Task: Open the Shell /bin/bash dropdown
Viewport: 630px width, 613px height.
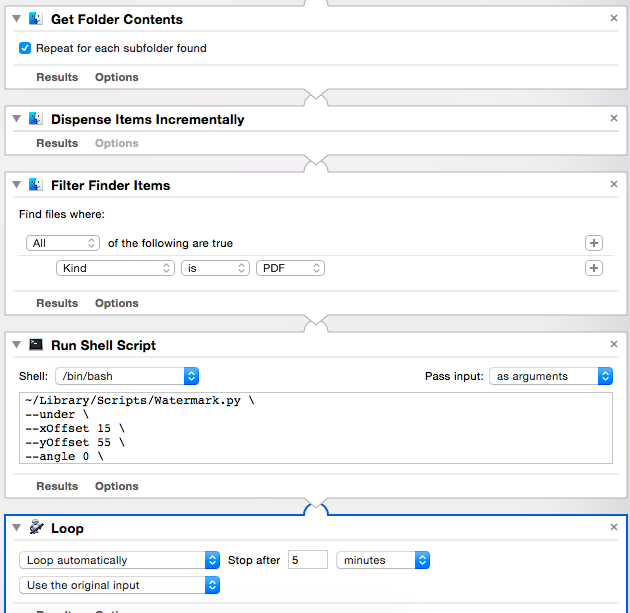Action: (127, 376)
